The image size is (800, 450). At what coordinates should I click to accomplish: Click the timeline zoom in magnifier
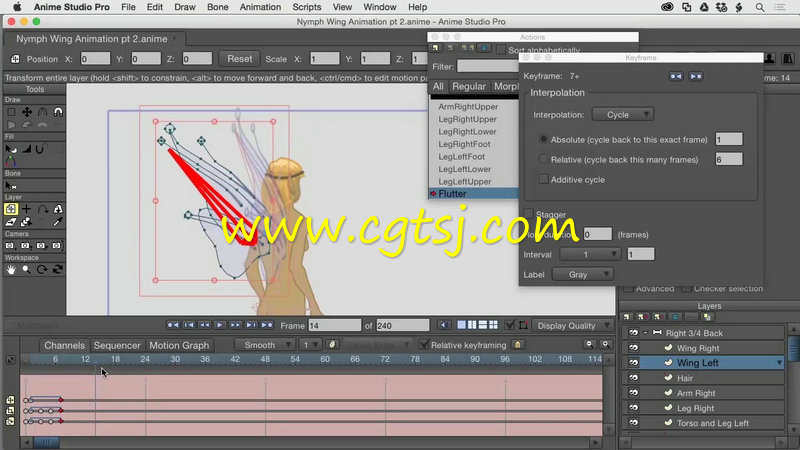pyautogui.click(x=606, y=345)
